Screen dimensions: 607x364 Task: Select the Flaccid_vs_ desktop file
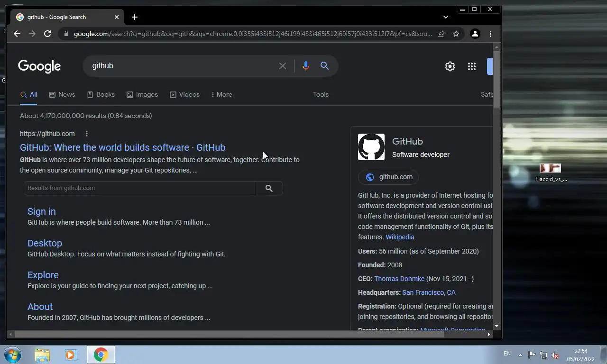(551, 173)
